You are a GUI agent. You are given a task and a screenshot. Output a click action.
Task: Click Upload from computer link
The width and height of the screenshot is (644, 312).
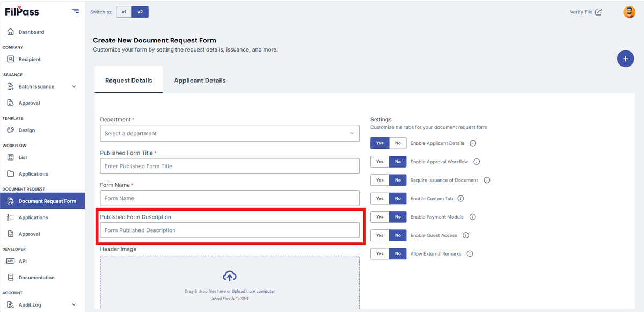[253, 291]
